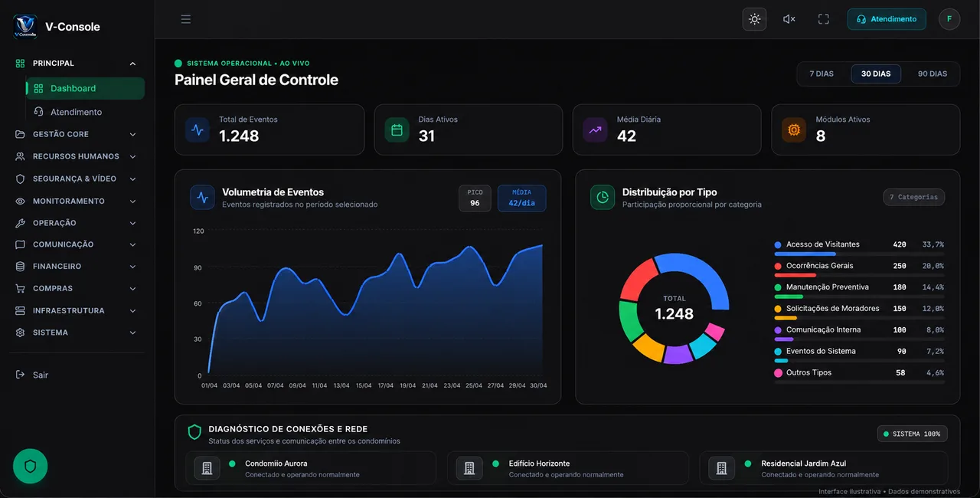Viewport: 980px width, 498px height.
Task: Expand the COMPRAS chevron
Action: pos(132,289)
